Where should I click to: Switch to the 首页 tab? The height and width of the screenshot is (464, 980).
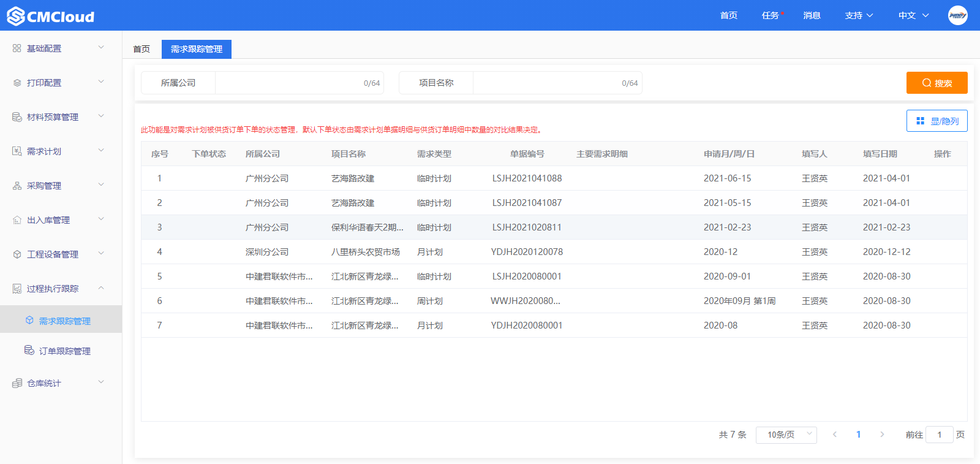(141, 49)
